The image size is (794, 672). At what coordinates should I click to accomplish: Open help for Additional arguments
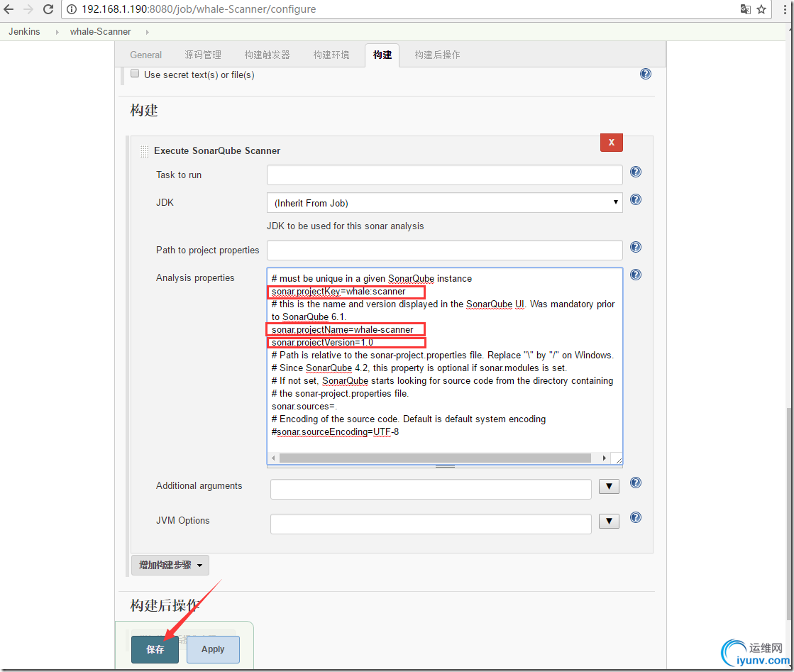pos(636,483)
